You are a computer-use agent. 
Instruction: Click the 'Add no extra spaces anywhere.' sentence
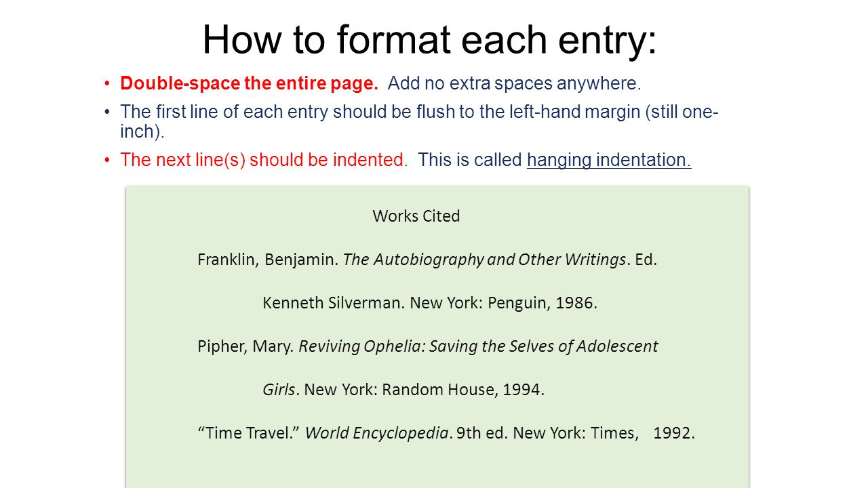point(515,83)
